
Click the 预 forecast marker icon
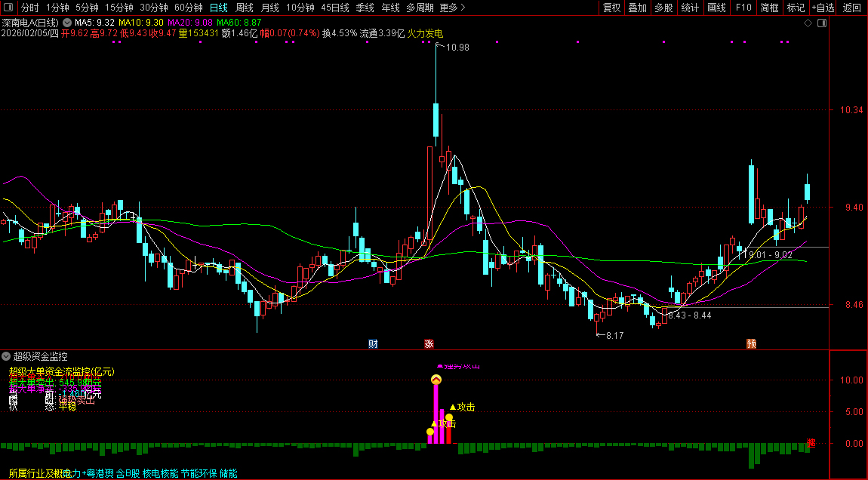coord(752,344)
